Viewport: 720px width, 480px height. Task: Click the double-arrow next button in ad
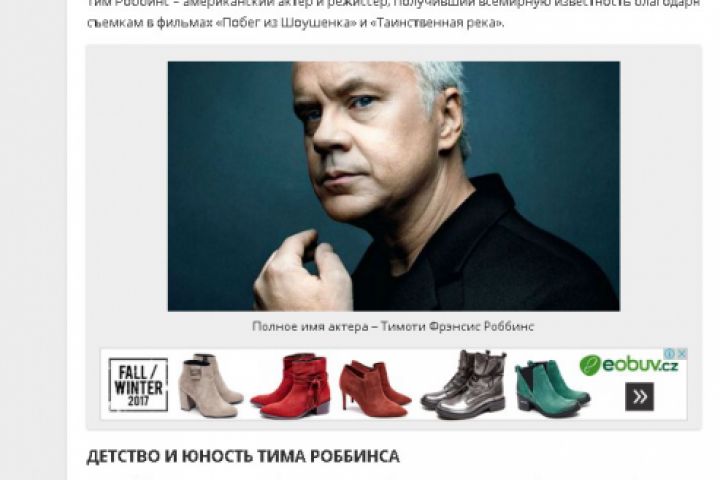639,397
